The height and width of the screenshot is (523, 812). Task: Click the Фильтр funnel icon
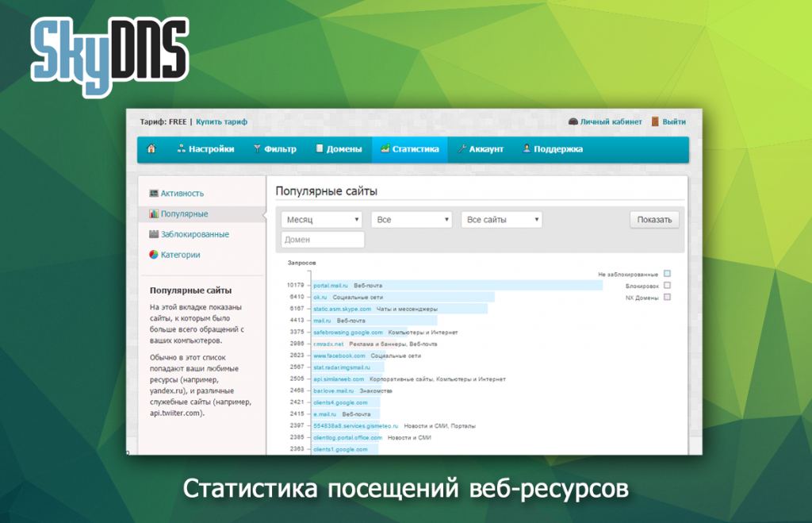pos(257,148)
